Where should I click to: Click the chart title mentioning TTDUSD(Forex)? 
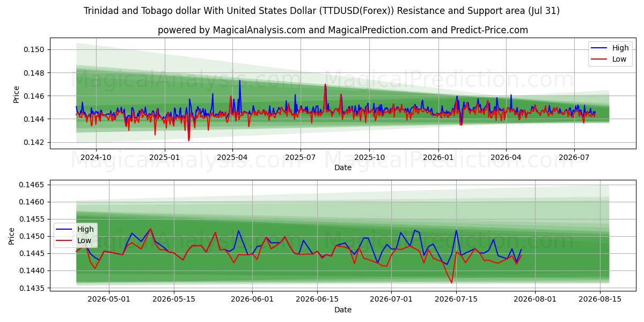[322, 11]
